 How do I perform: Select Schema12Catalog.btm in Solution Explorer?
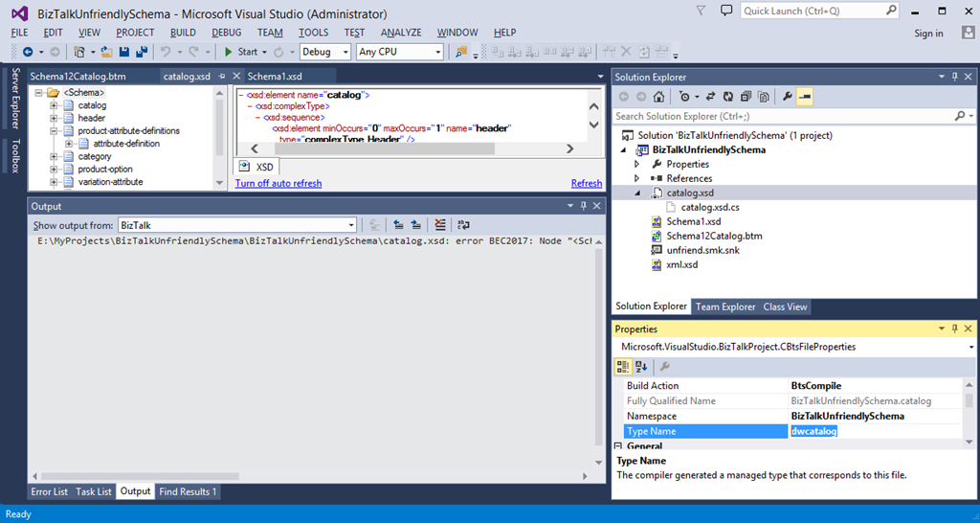714,236
